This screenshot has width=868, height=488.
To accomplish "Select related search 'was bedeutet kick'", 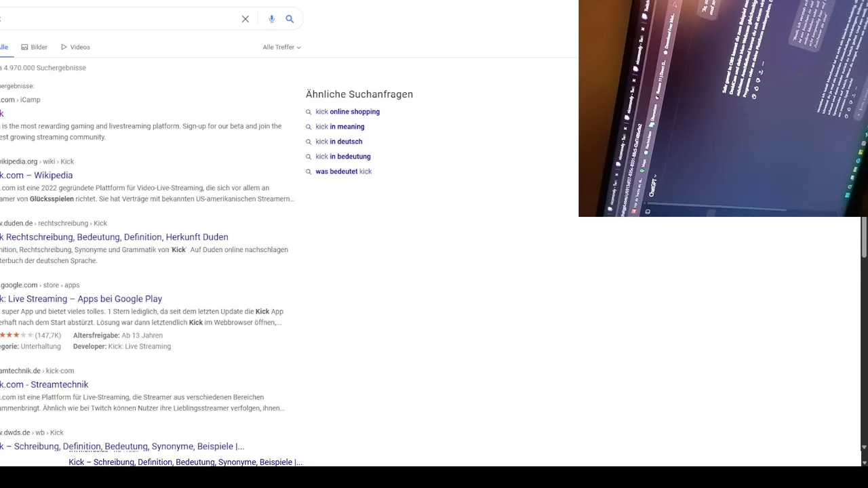I will (344, 171).
